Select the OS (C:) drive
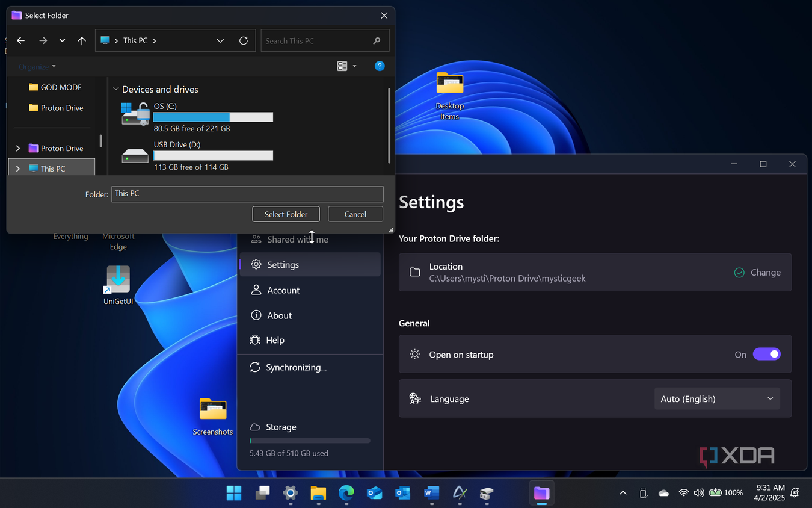812x508 pixels. pos(197,117)
